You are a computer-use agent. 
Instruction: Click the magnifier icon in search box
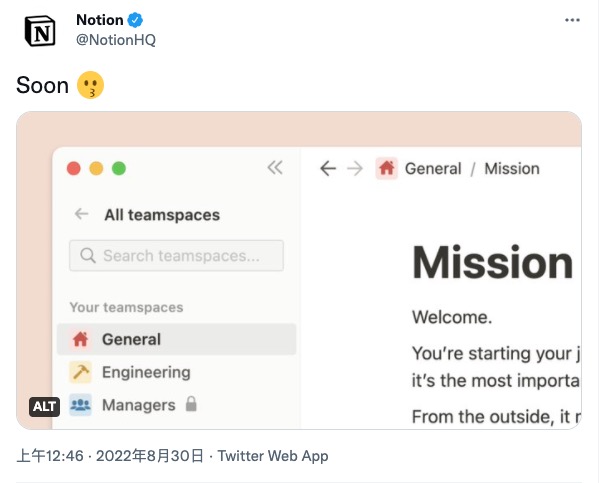pos(88,255)
